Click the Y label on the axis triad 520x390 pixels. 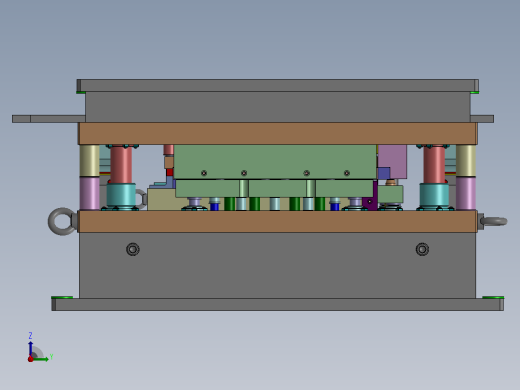point(51,357)
